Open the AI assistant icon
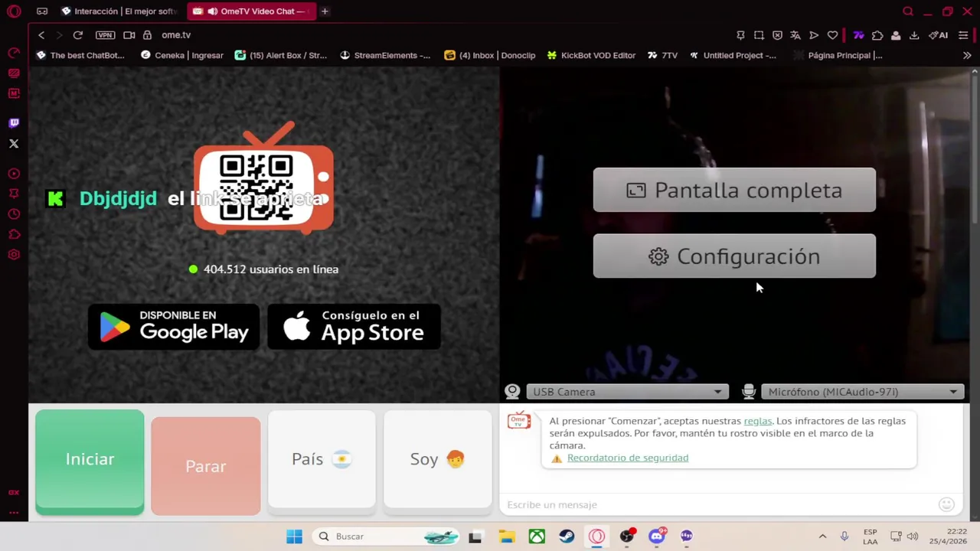The height and width of the screenshot is (551, 980). pyautogui.click(x=939, y=35)
